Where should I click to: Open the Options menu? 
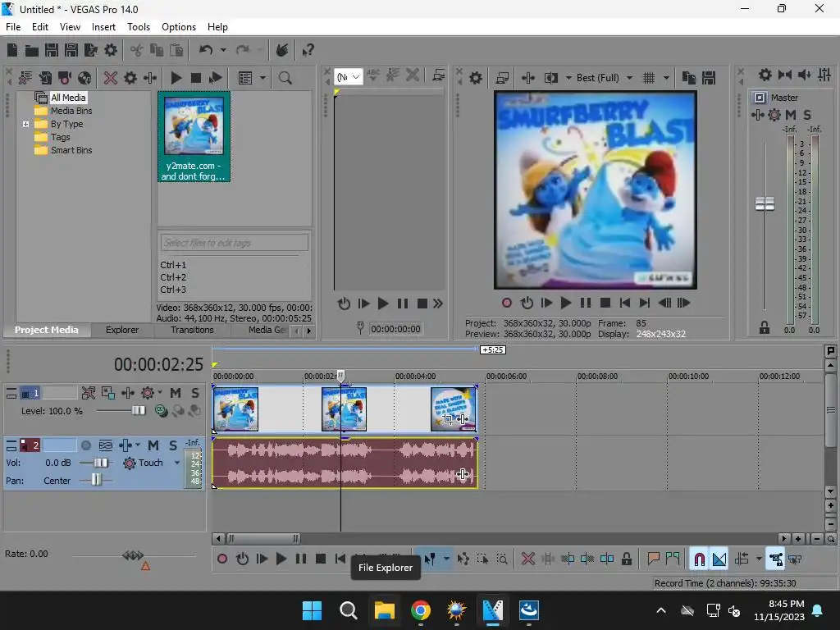click(x=178, y=27)
